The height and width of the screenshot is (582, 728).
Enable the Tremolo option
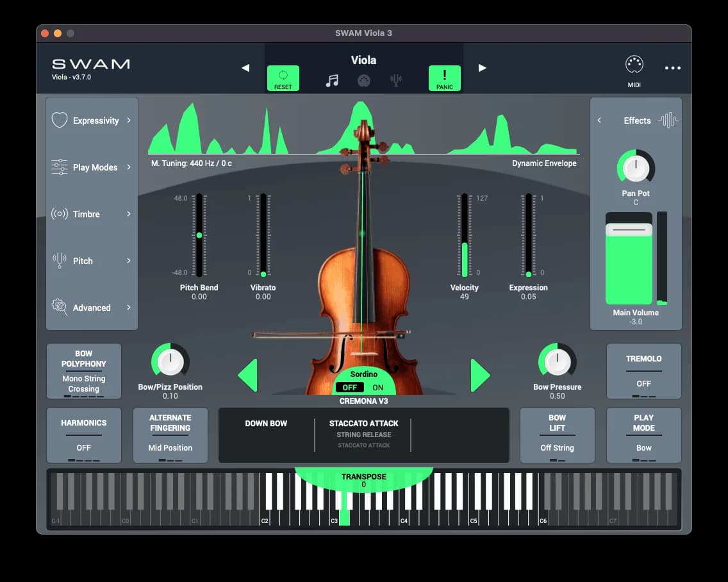tap(643, 371)
